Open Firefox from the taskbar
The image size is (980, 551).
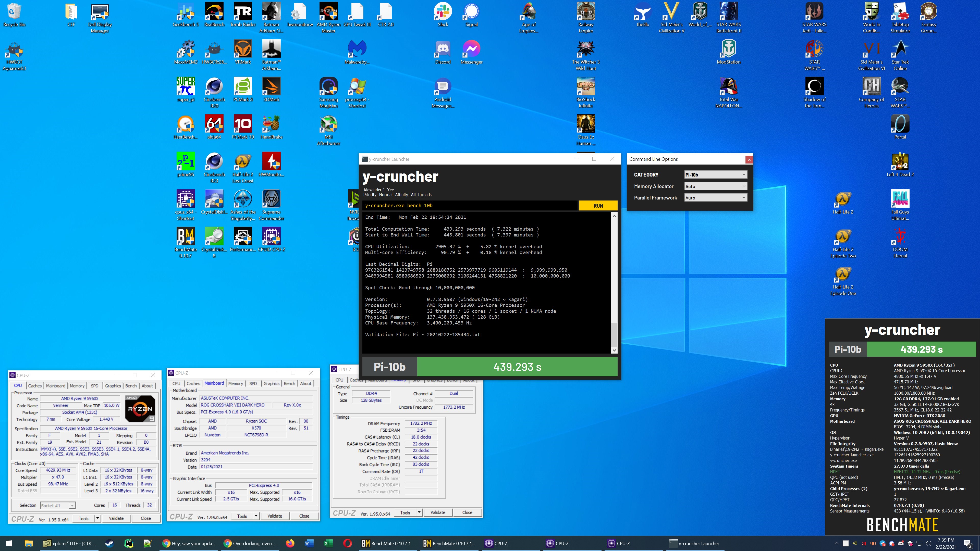(290, 543)
